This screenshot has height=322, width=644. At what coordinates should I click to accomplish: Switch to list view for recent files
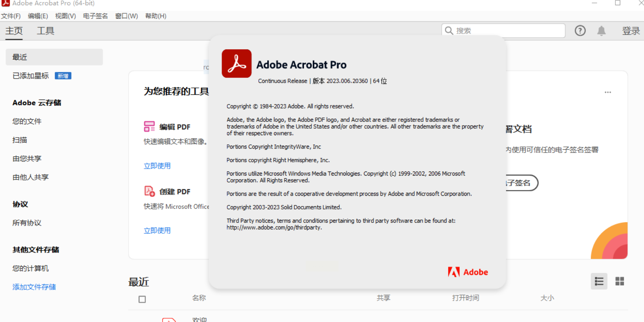[599, 281]
